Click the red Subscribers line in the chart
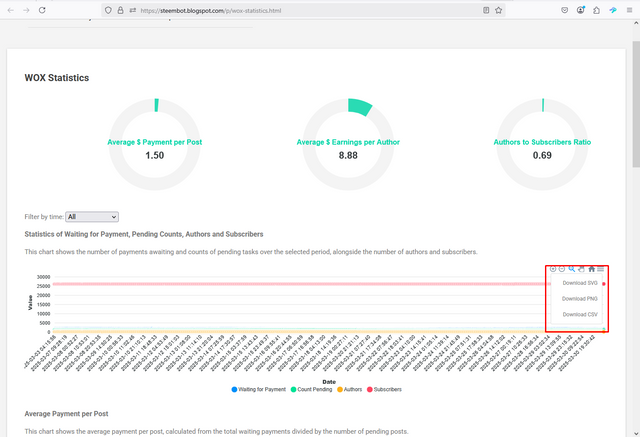 pyautogui.click(x=302, y=284)
